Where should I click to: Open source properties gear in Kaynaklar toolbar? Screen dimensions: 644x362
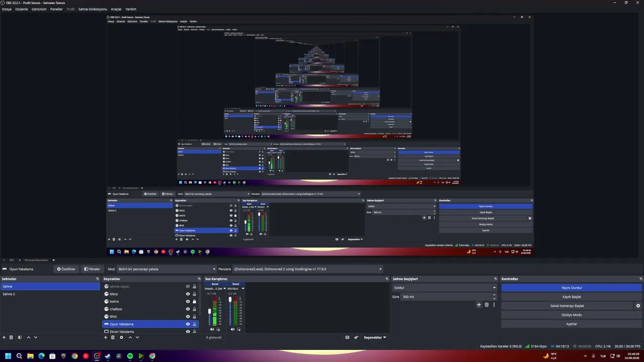pos(121,337)
